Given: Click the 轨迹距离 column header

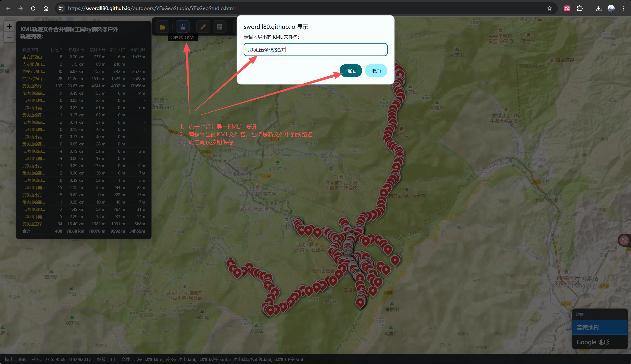Looking at the screenshot, I should (77, 49).
